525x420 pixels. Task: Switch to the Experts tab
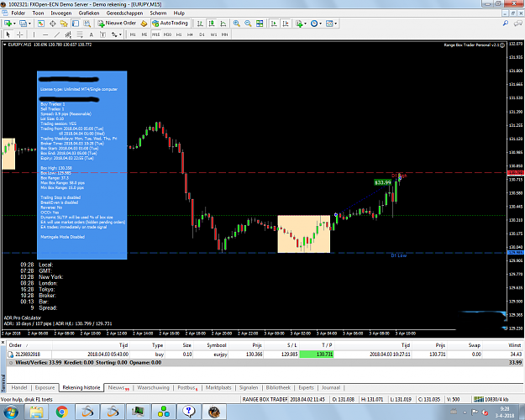[x=306, y=387]
